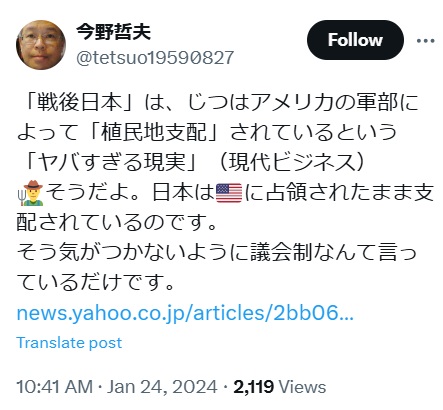
Task: Click the phrase 「植民地支配」 in the tweet
Action: [x=154, y=133]
